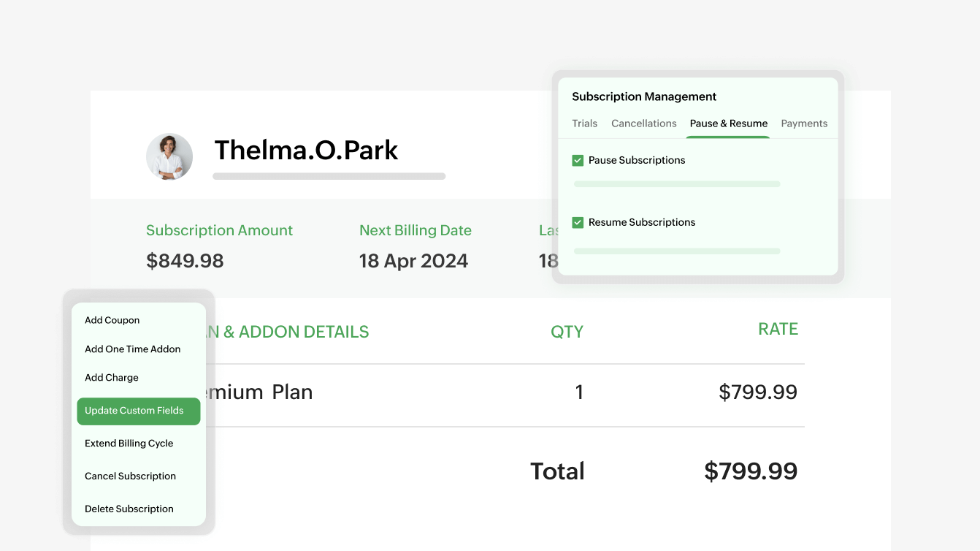Choose Extend Billing Cycle
This screenshot has height=551, width=980.
(129, 444)
